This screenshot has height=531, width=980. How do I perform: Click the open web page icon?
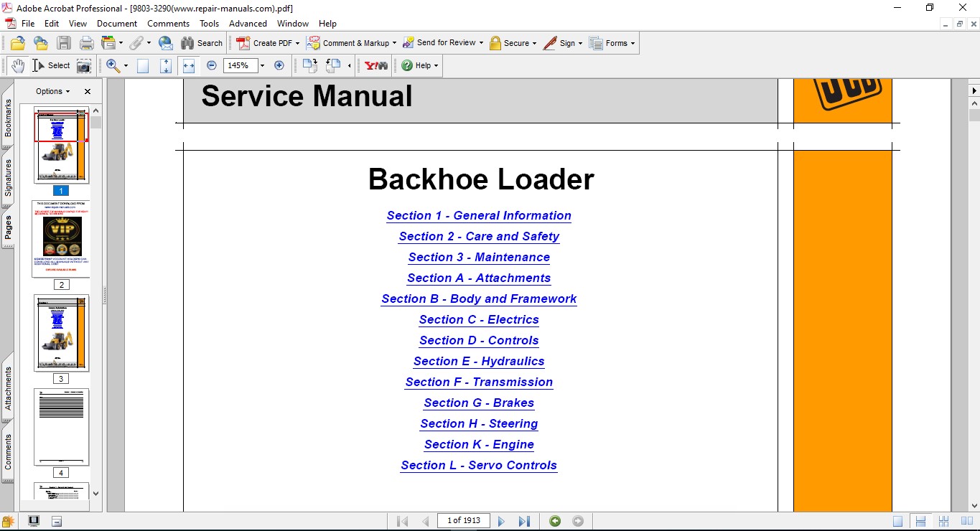(x=41, y=43)
